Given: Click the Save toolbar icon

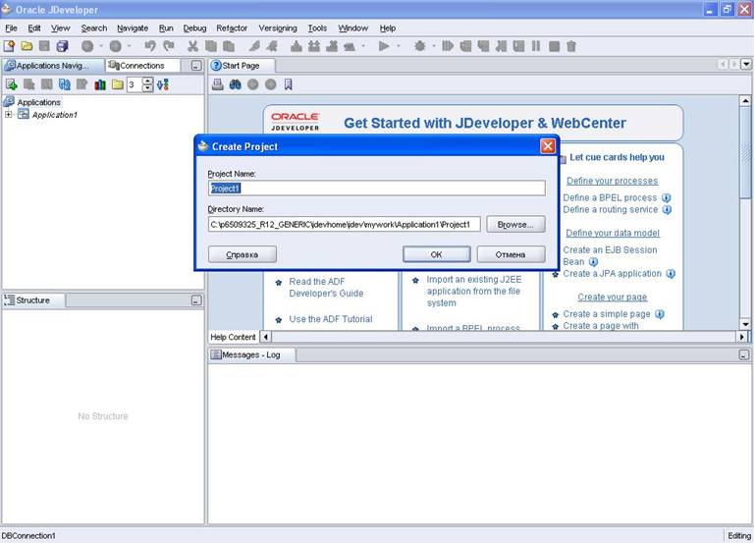Looking at the screenshot, I should click(x=44, y=46).
